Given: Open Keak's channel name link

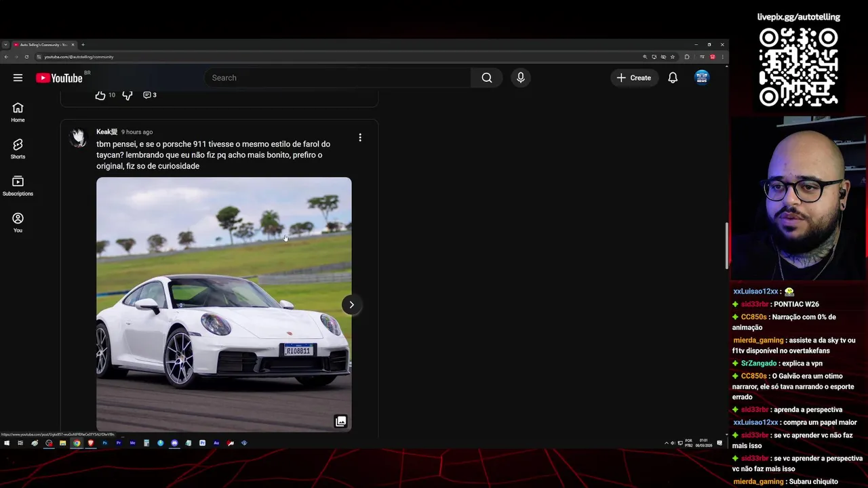Looking at the screenshot, I should (x=106, y=132).
